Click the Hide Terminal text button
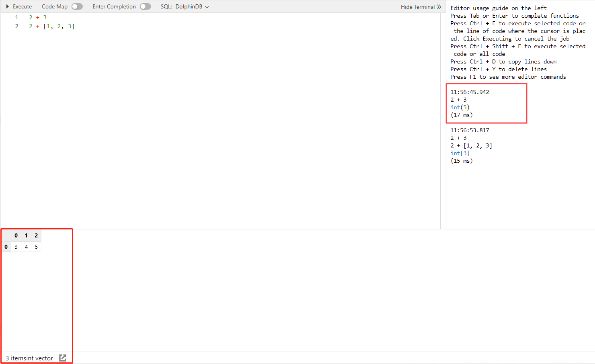Screen dimensions: 595x364 click(417, 7)
